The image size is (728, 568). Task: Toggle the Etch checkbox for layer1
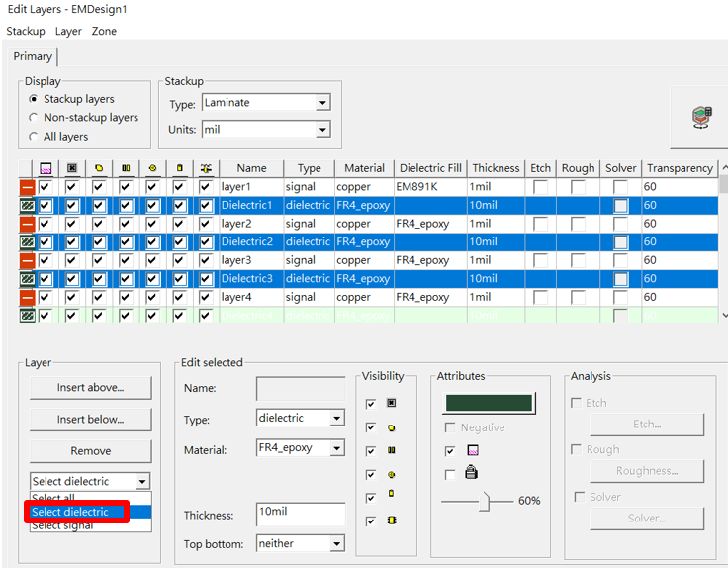pos(540,187)
